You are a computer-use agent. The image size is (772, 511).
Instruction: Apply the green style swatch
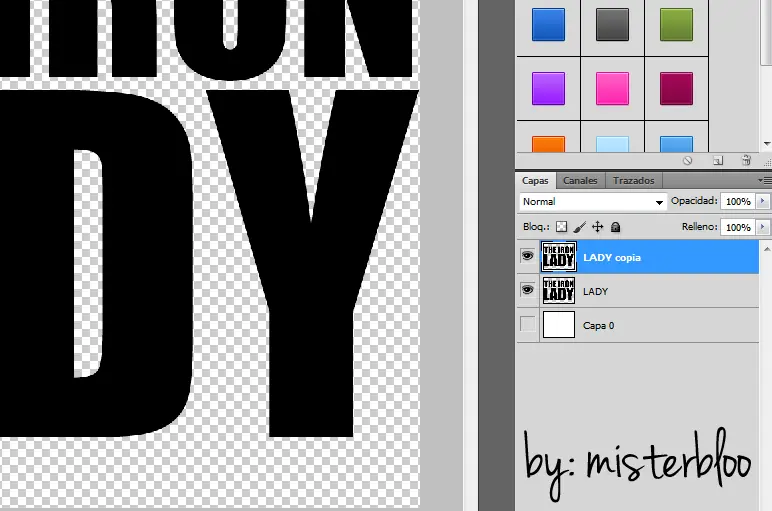(676, 25)
